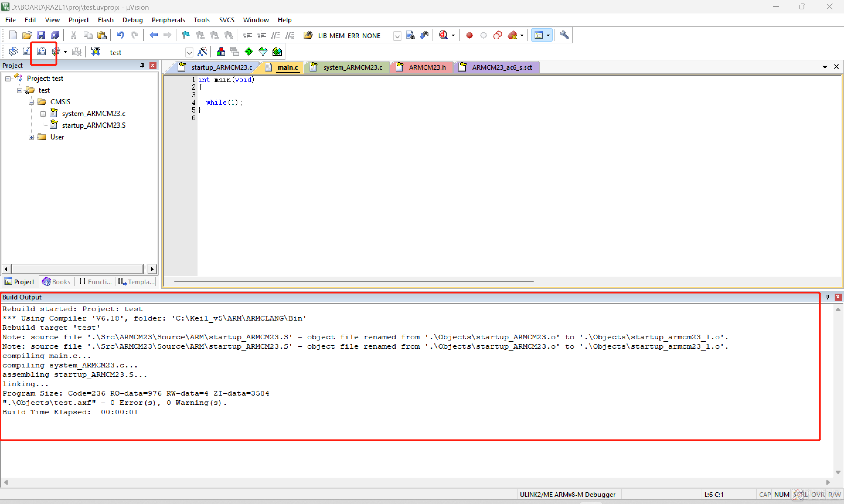Open the batch build dropdown arrow

(65, 52)
